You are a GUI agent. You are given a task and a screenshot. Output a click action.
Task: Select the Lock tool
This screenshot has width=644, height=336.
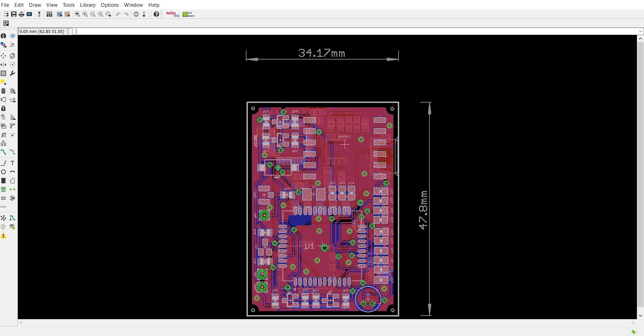[3, 108]
